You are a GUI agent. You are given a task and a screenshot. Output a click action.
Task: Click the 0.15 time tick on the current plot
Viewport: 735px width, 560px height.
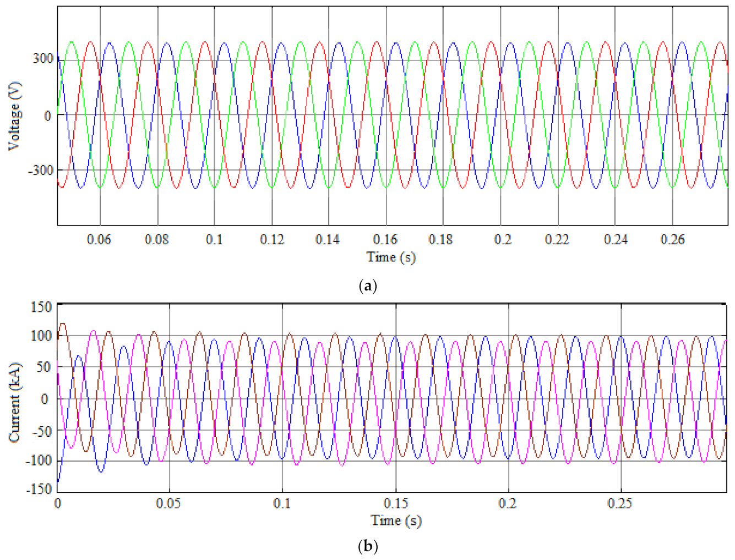tap(396, 503)
